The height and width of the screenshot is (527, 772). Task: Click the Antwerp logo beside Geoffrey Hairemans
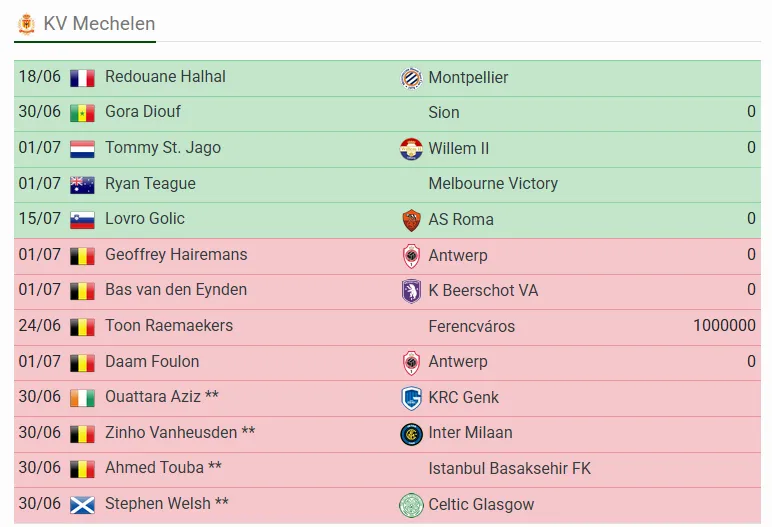coord(411,256)
